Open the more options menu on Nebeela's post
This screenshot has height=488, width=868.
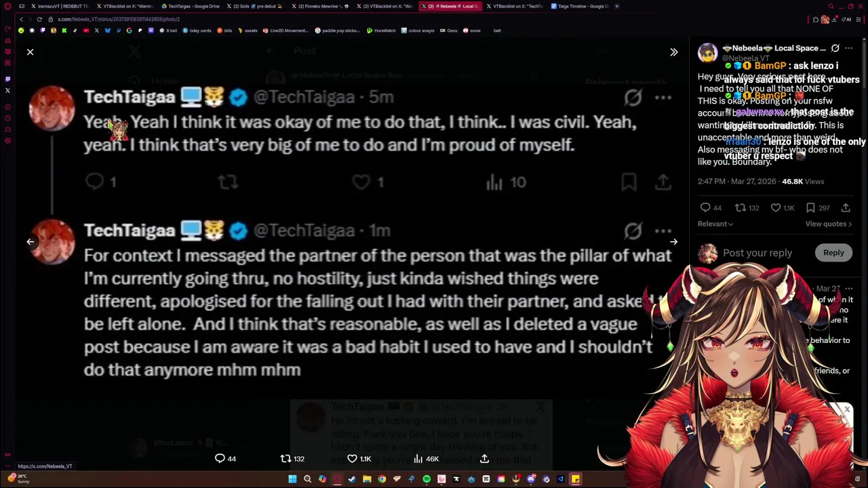point(848,48)
